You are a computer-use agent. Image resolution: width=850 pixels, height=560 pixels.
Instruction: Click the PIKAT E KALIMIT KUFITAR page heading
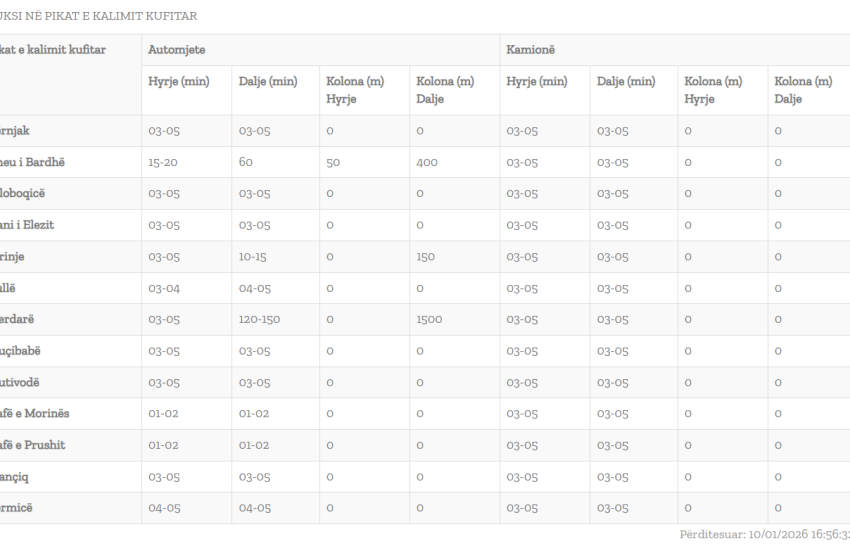click(98, 16)
